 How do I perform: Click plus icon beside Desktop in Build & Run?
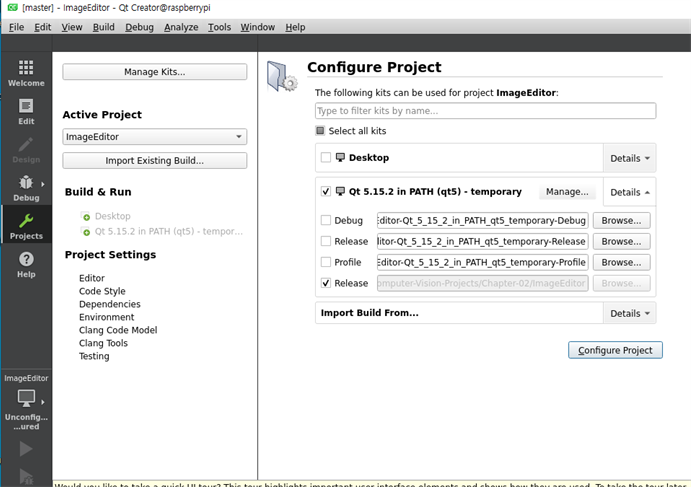pyautogui.click(x=86, y=216)
